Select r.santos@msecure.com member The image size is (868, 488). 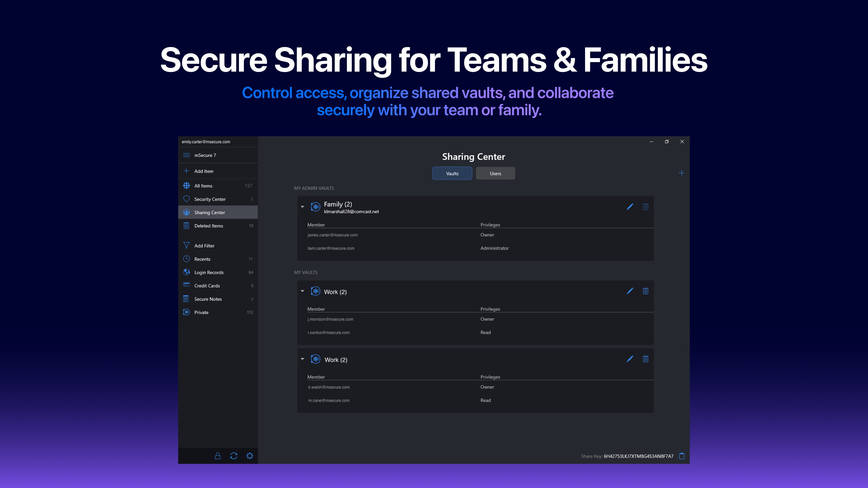(328, 332)
